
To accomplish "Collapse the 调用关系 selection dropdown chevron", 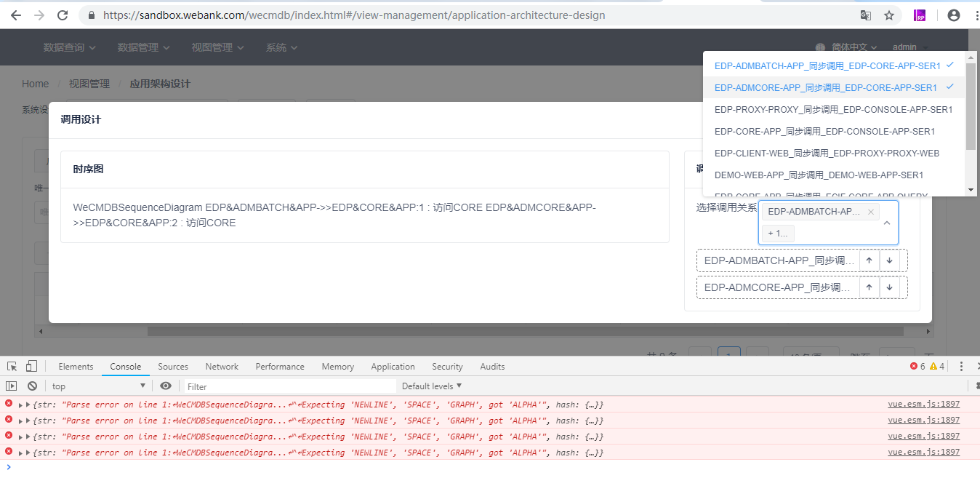I will point(886,222).
